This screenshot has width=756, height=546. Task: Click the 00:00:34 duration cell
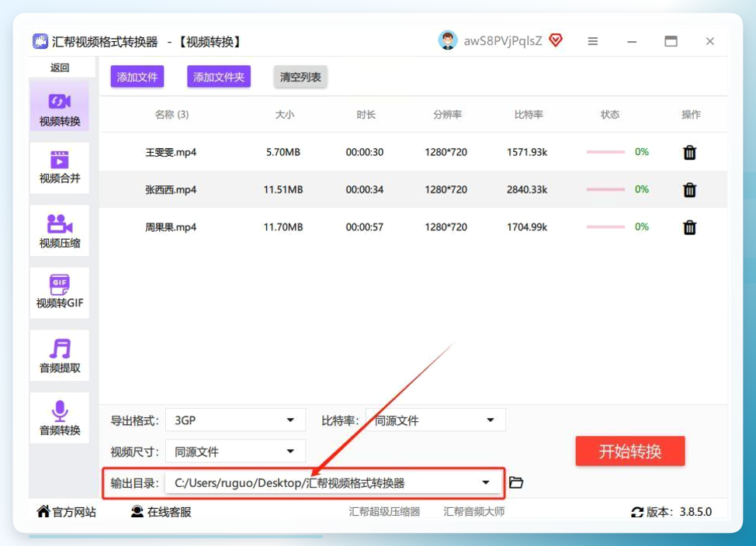[x=365, y=189]
